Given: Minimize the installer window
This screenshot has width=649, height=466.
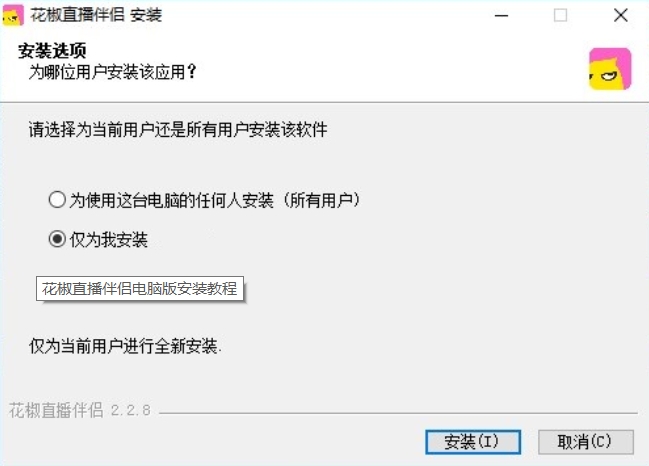Looking at the screenshot, I should (x=501, y=16).
